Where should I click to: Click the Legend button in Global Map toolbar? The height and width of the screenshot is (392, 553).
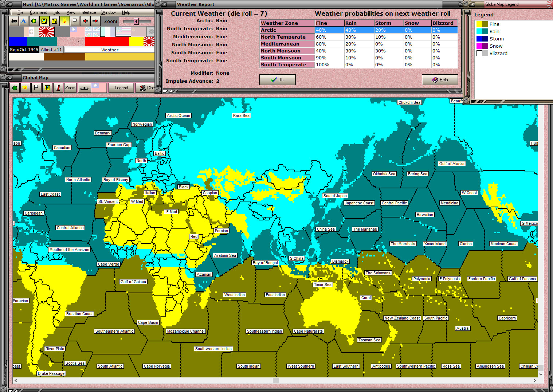pos(121,88)
